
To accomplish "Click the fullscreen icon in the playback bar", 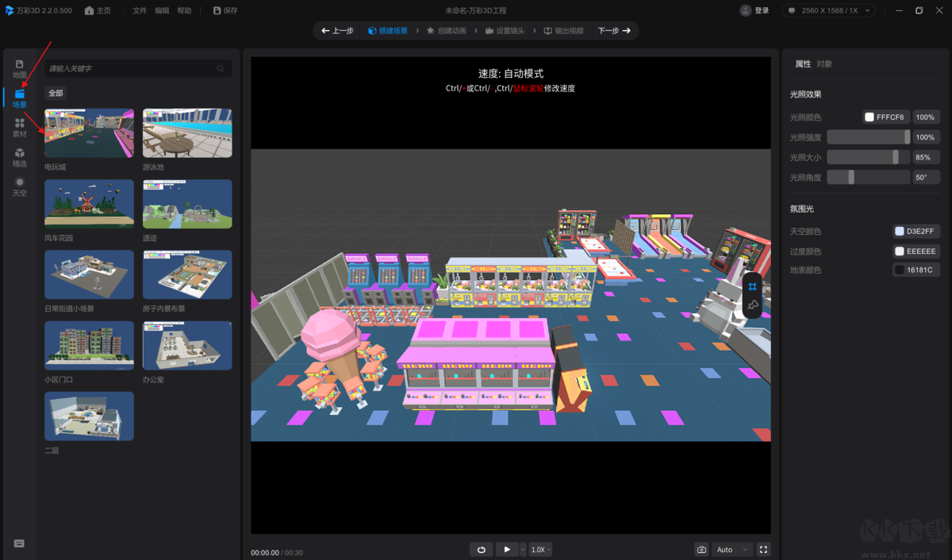I will click(763, 549).
